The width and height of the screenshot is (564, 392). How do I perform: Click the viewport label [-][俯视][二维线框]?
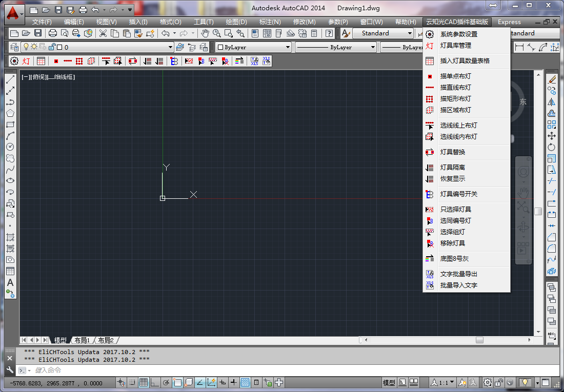pyautogui.click(x=48, y=77)
